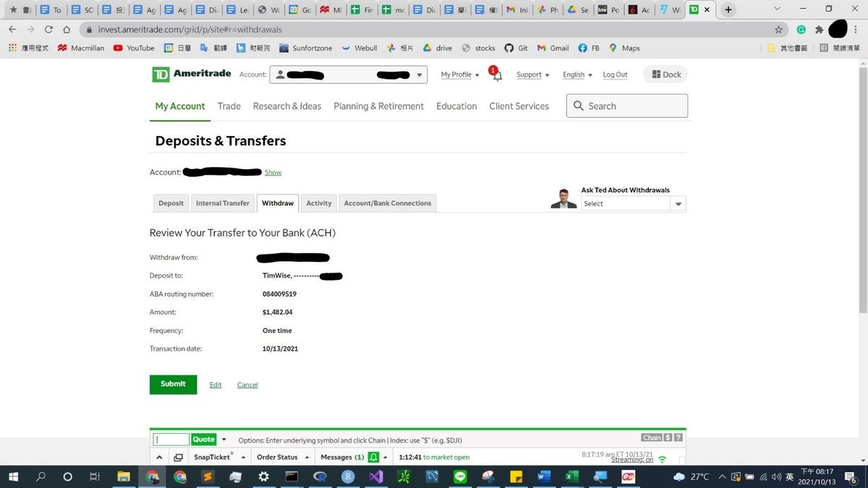Open the Planning & Retirement menu
The image size is (868, 488).
(x=378, y=106)
